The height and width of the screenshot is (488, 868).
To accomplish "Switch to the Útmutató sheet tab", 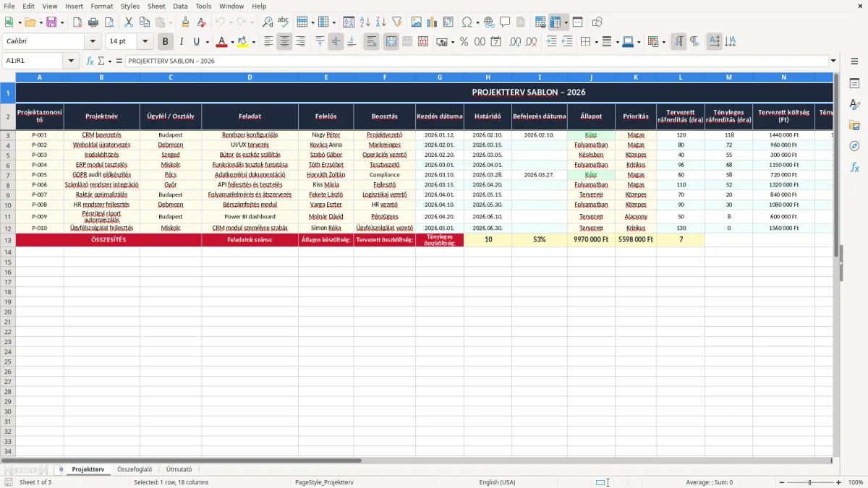I will click(x=179, y=469).
